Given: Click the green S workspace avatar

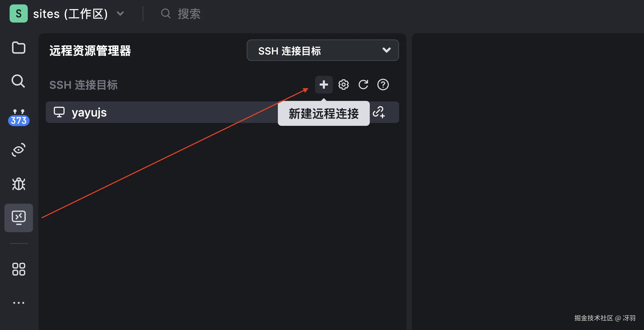Looking at the screenshot, I should tap(18, 13).
